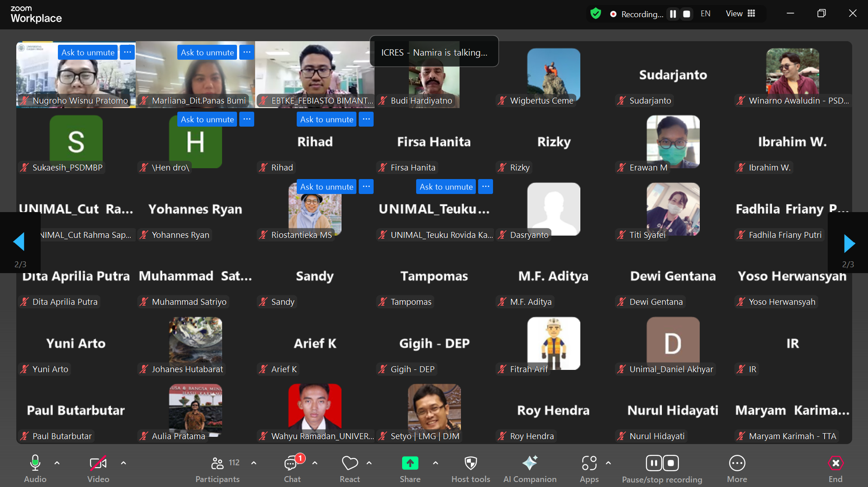End the meeting
Image resolution: width=868 pixels, height=487 pixels.
point(835,468)
